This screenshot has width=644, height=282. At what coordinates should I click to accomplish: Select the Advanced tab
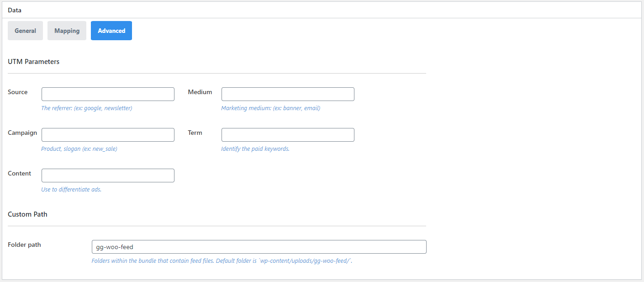click(x=111, y=31)
